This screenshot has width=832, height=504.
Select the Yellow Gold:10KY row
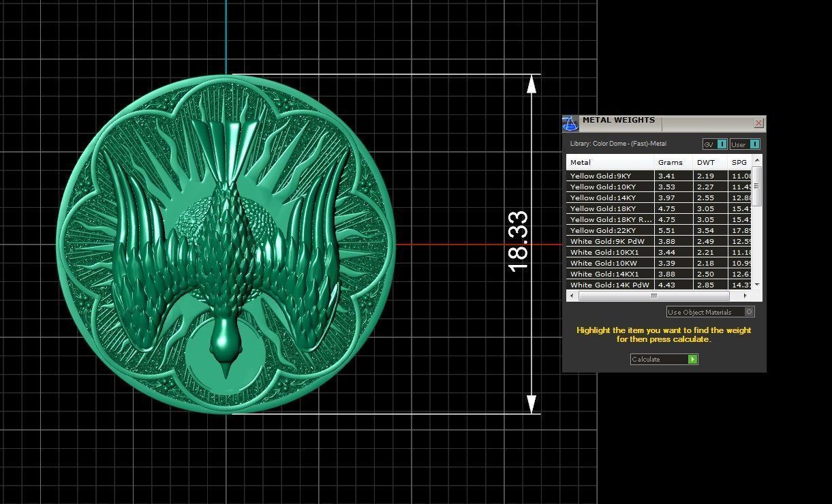[660, 187]
